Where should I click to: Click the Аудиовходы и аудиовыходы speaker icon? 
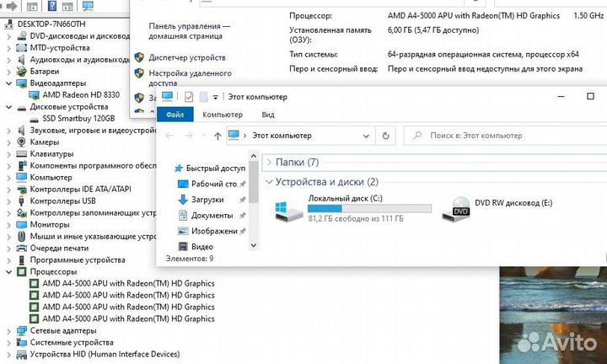coord(22,60)
